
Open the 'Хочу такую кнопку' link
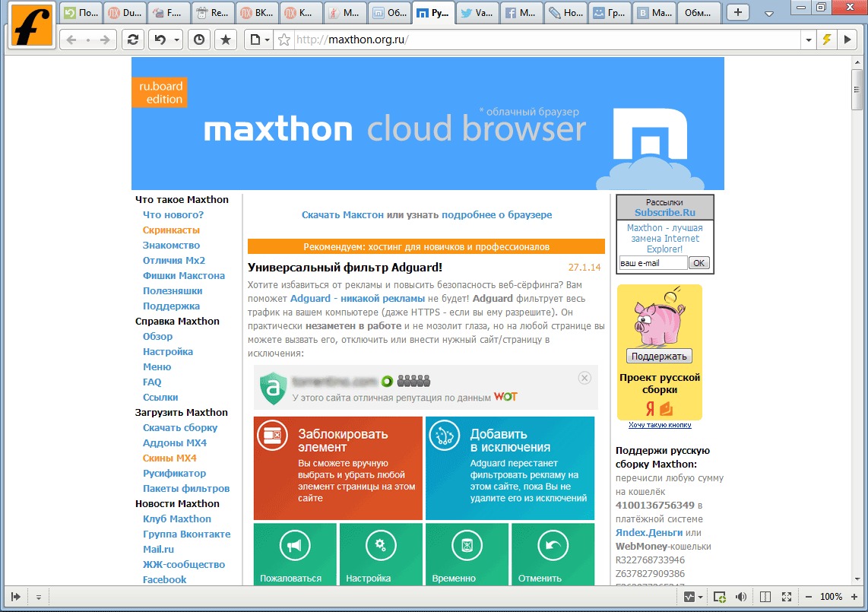(660, 425)
